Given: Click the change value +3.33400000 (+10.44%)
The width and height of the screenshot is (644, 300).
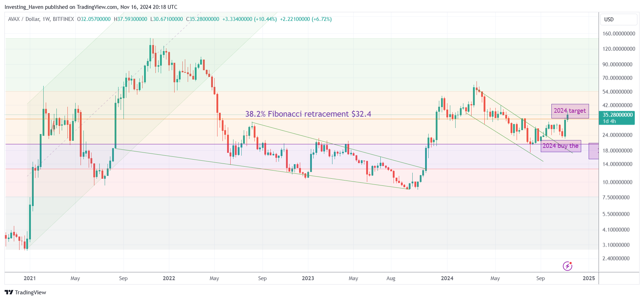Looking at the screenshot, I should click(x=249, y=19).
